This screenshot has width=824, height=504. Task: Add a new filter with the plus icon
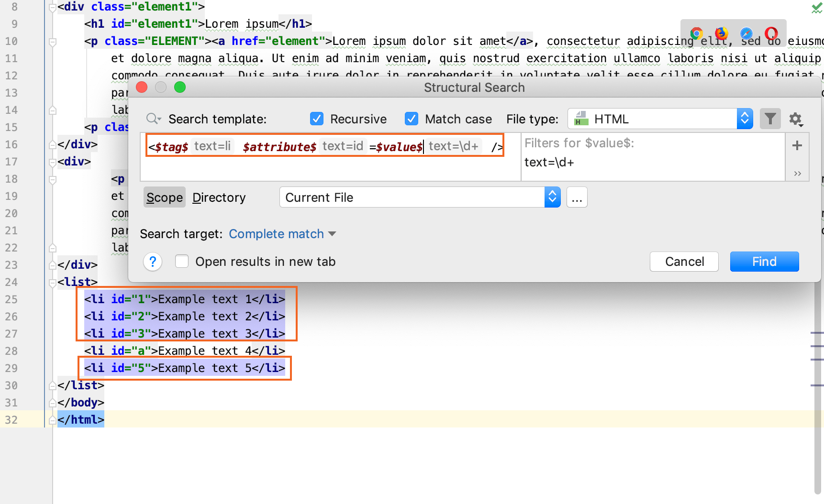[797, 146]
